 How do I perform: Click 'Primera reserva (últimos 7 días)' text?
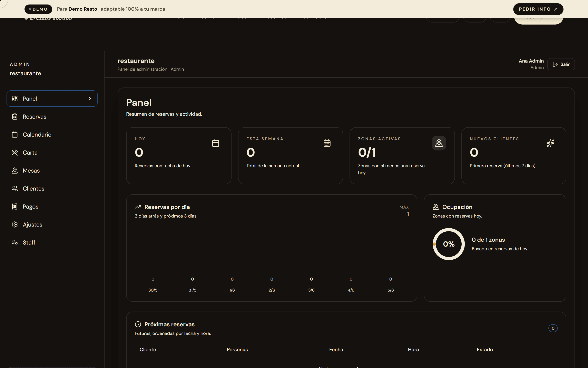pos(502,166)
